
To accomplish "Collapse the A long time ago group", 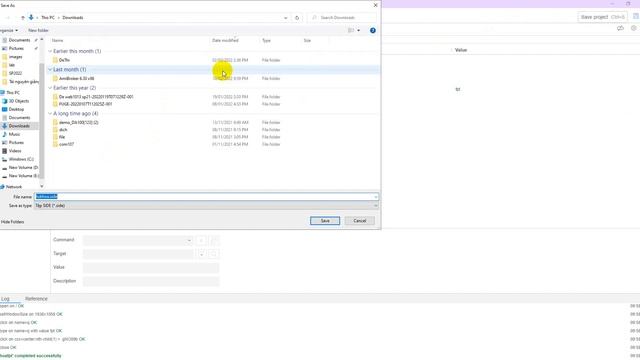I will (50, 113).
